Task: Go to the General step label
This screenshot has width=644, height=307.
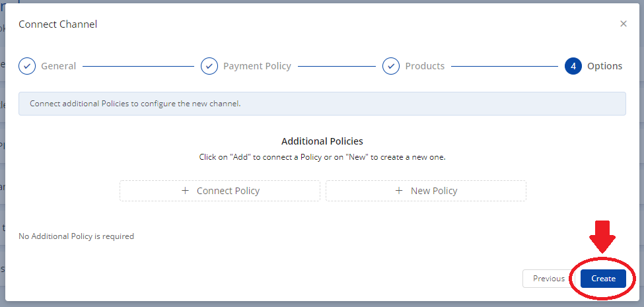Action: [x=58, y=66]
